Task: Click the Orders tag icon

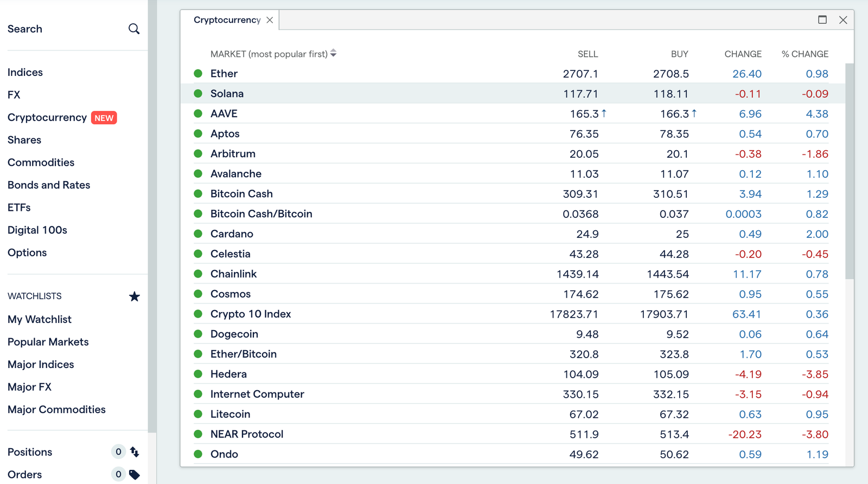Action: (x=135, y=475)
